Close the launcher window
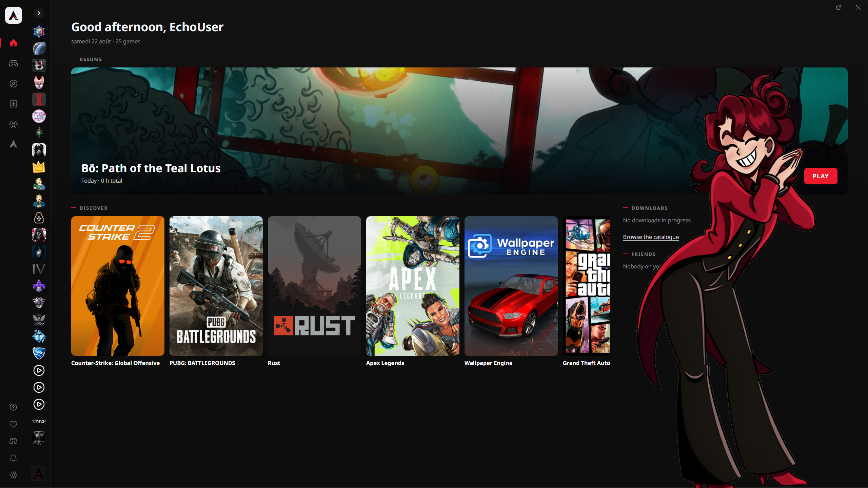The height and width of the screenshot is (488, 868). click(x=858, y=7)
